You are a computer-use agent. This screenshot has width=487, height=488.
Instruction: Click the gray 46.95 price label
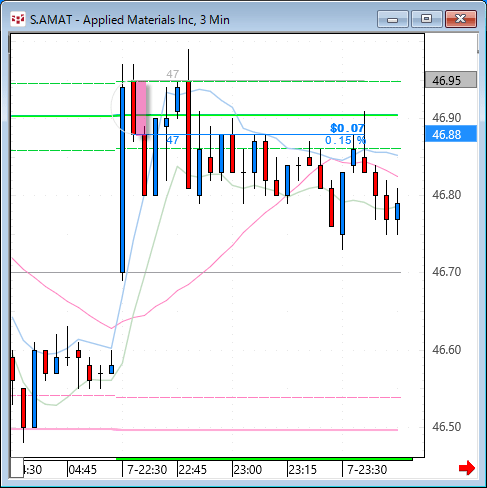pos(451,80)
